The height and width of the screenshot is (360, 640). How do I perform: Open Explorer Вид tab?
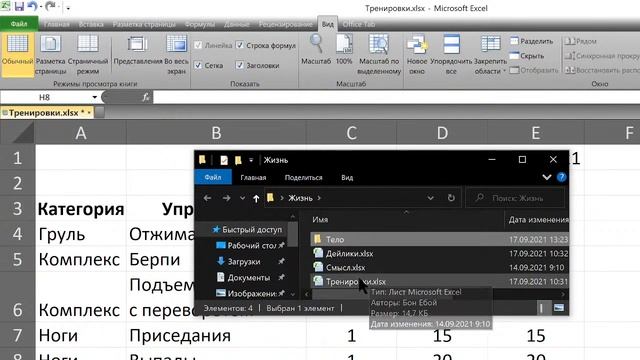347,178
